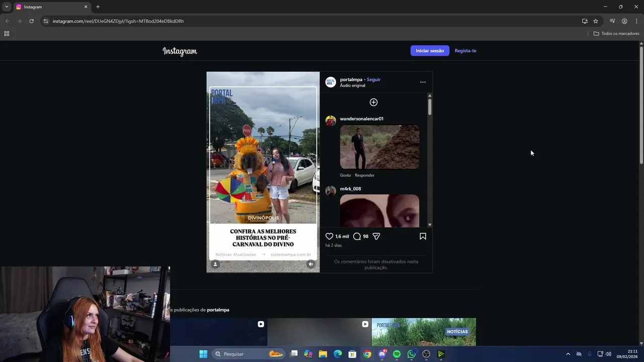Screen dimensions: 644x362
Task: Open Spotify from the taskbar
Action: tap(397, 354)
